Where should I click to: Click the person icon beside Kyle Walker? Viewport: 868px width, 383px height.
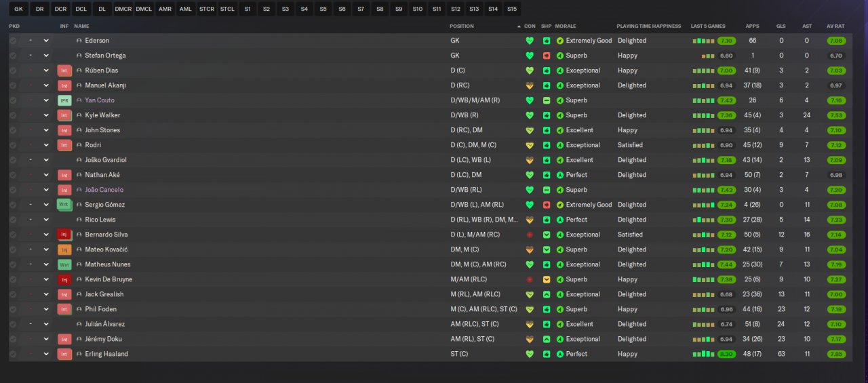click(x=79, y=115)
